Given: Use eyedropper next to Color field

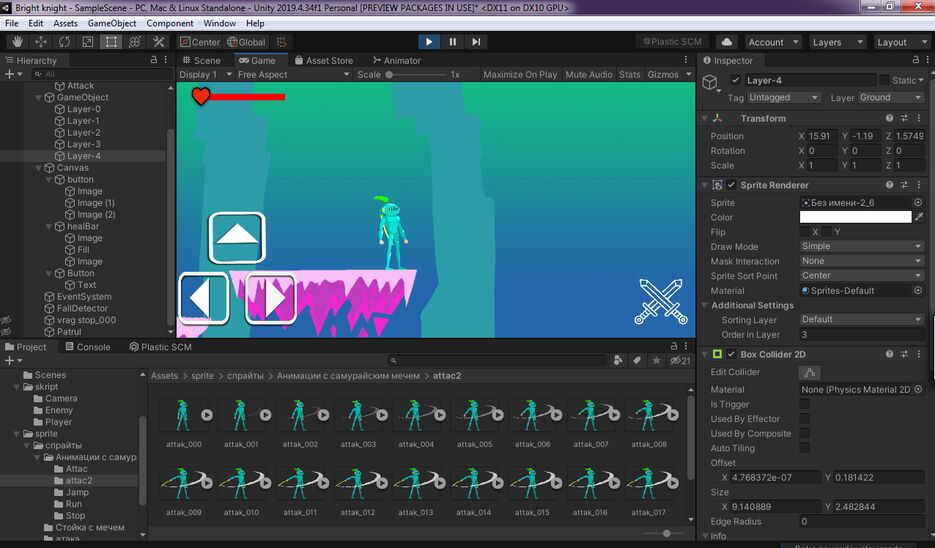Looking at the screenshot, I should 919,217.
